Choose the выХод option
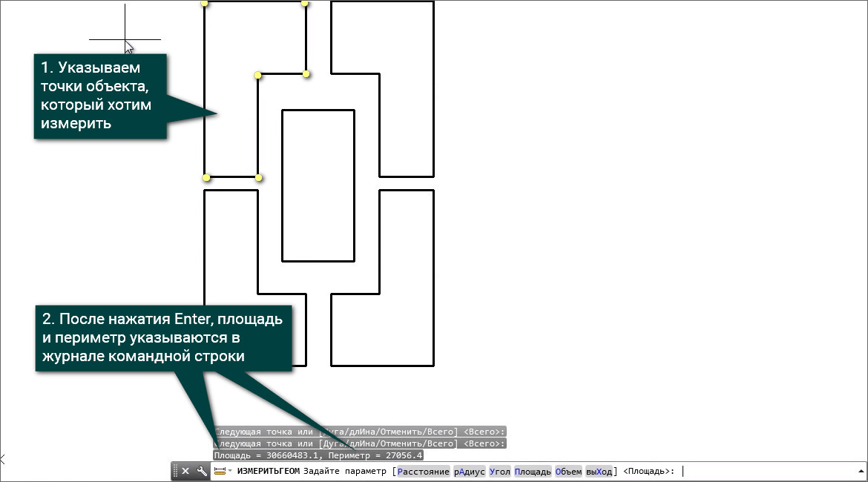 (x=599, y=472)
